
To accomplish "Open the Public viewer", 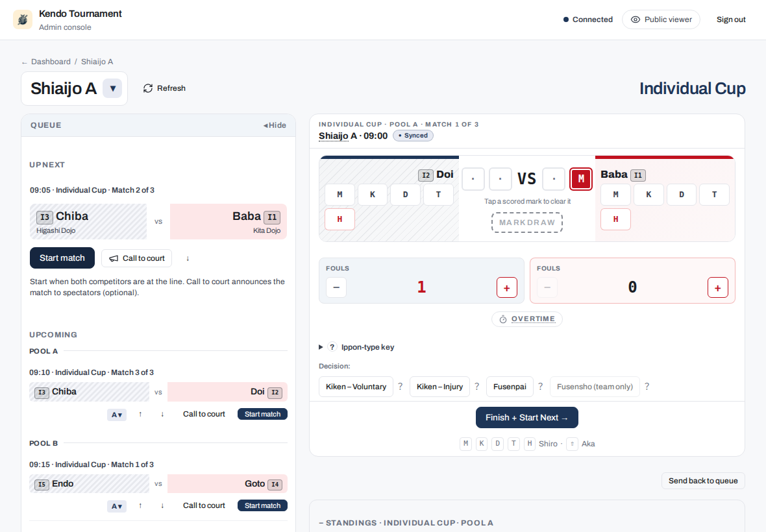I will coord(661,19).
